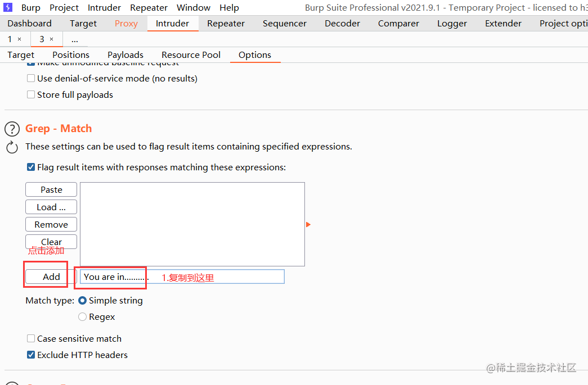The height and width of the screenshot is (385, 588).
Task: Select Intruder attack tab 3
Action: 42,39
